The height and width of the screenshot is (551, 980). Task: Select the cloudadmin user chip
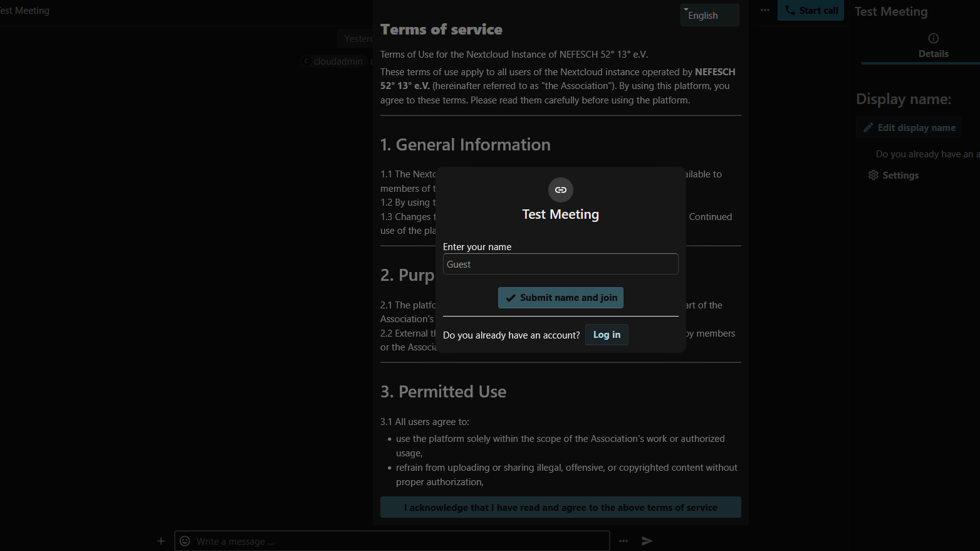[x=333, y=61]
